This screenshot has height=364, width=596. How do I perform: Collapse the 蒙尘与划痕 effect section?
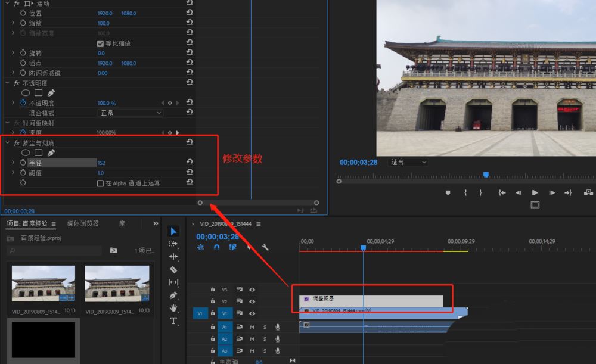tap(7, 143)
